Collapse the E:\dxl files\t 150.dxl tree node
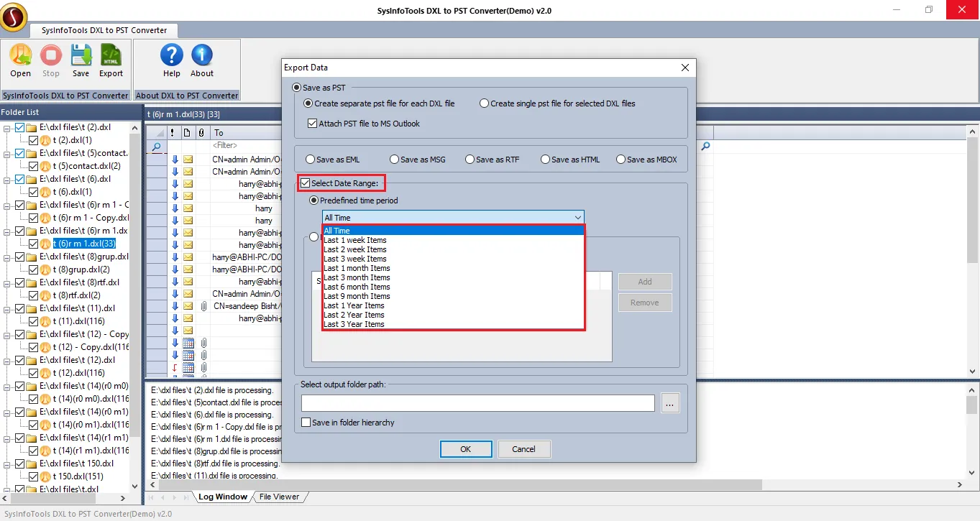This screenshot has height=521, width=980. (8, 464)
